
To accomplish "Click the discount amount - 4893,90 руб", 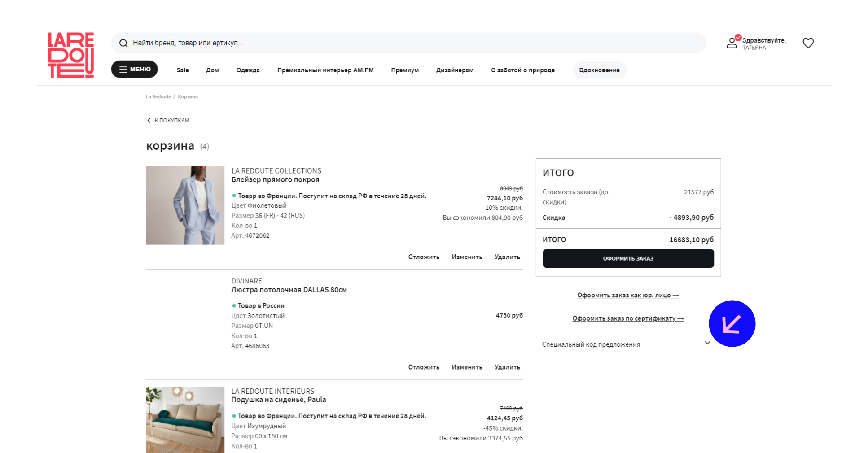I will point(692,218).
